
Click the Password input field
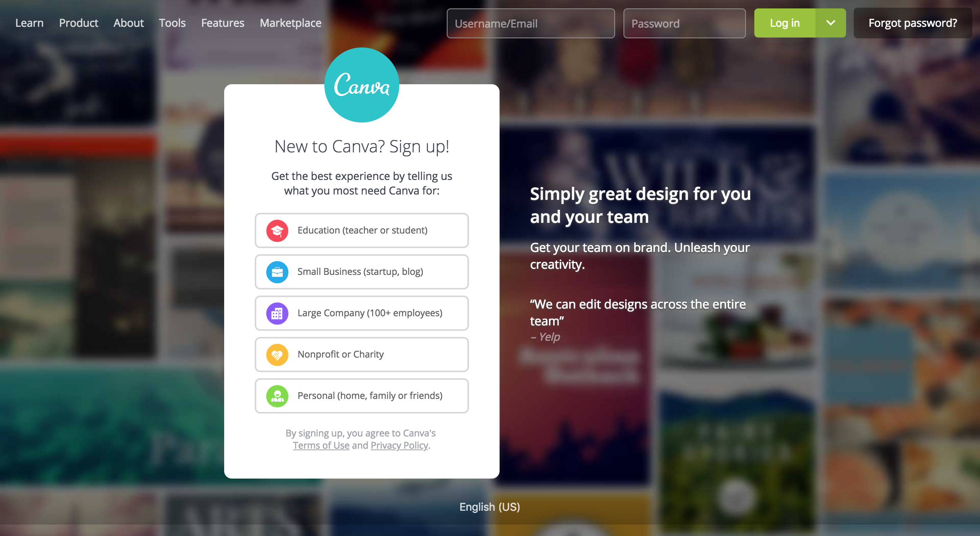coord(685,23)
